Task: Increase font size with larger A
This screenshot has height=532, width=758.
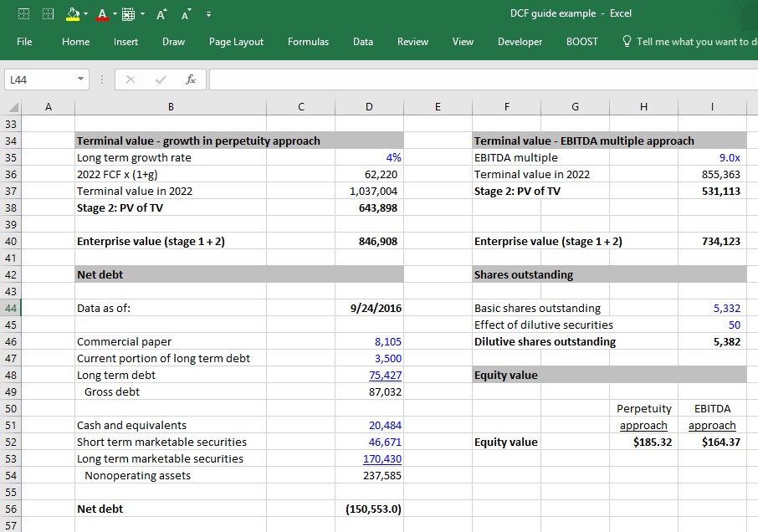Action: click(x=161, y=14)
